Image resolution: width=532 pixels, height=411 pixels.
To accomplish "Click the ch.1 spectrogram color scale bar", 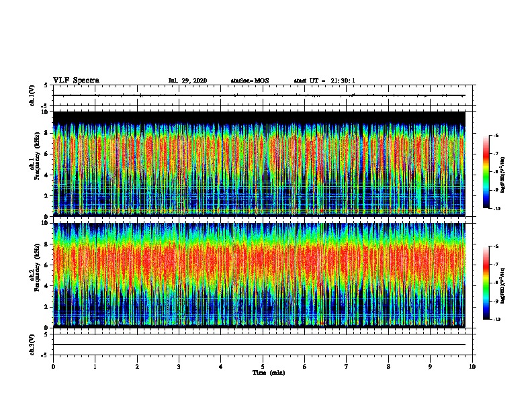I will (486, 172).
